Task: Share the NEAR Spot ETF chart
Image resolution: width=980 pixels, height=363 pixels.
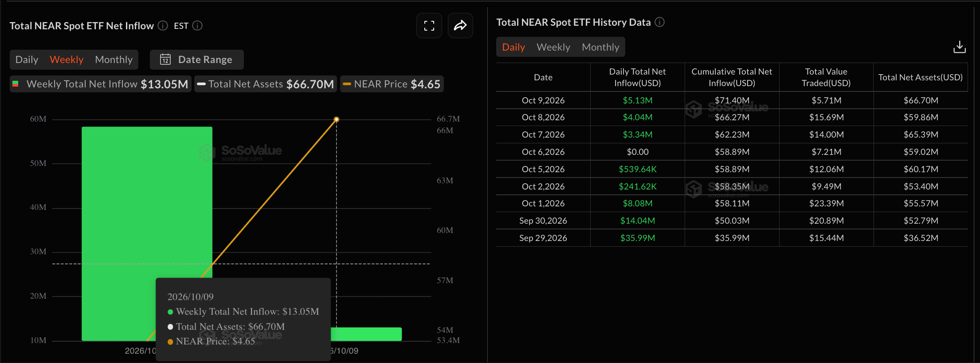Action: (x=460, y=26)
